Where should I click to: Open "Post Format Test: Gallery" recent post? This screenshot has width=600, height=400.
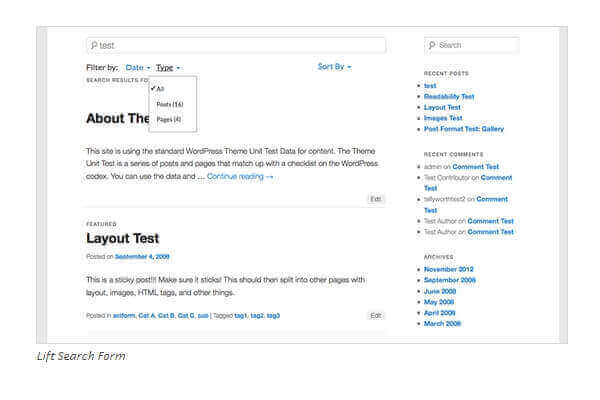tap(464, 129)
